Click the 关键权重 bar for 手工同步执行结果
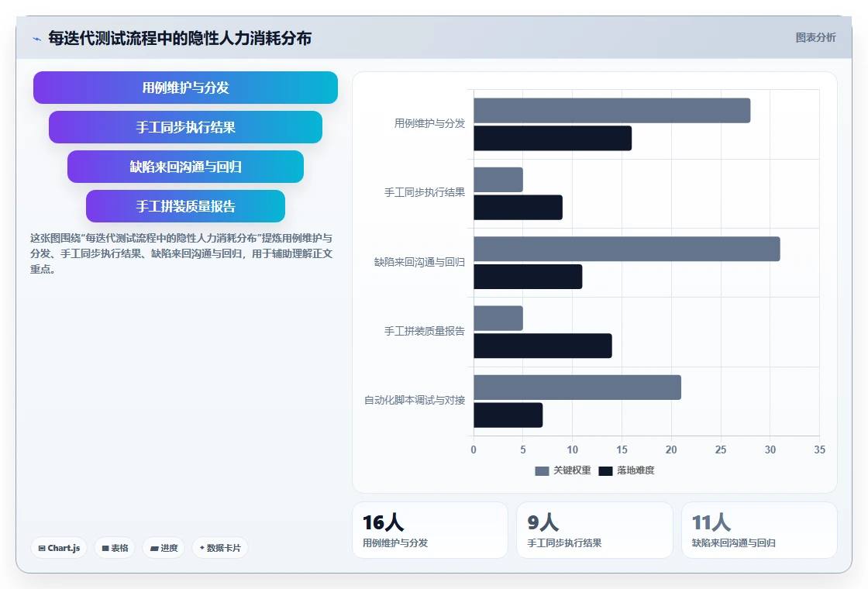 tap(498, 180)
